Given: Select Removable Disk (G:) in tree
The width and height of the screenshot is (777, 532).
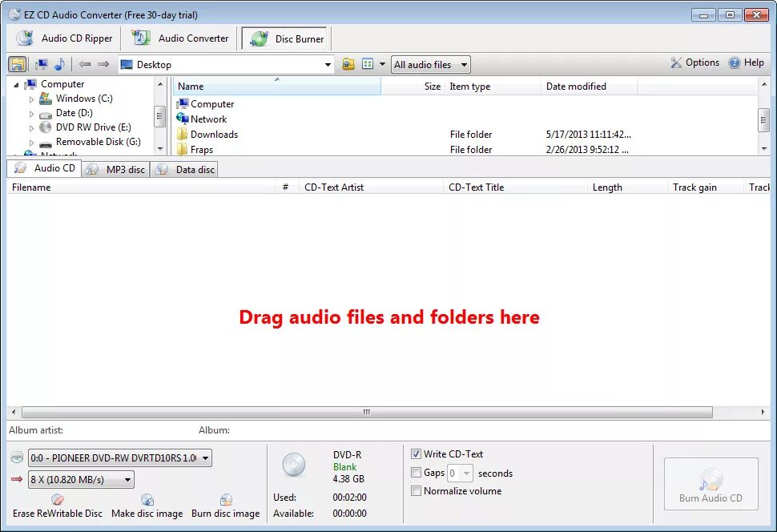Looking at the screenshot, I should 98,141.
